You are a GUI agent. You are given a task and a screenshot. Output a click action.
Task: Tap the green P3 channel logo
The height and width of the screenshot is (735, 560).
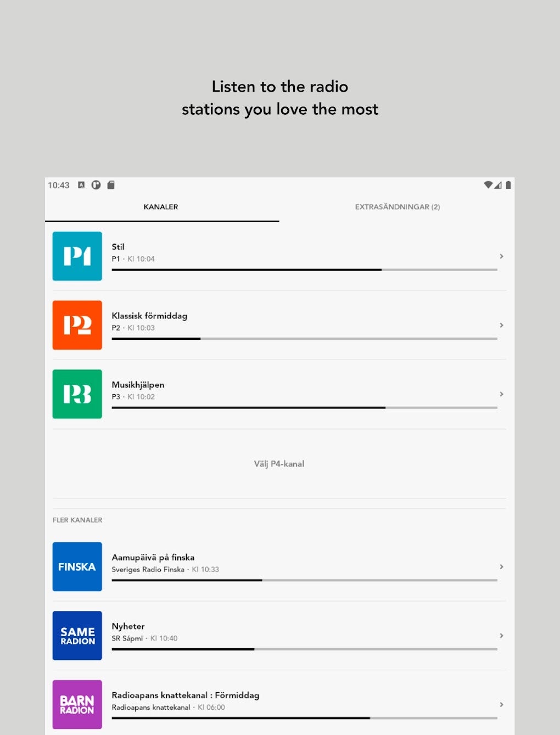[x=77, y=394]
